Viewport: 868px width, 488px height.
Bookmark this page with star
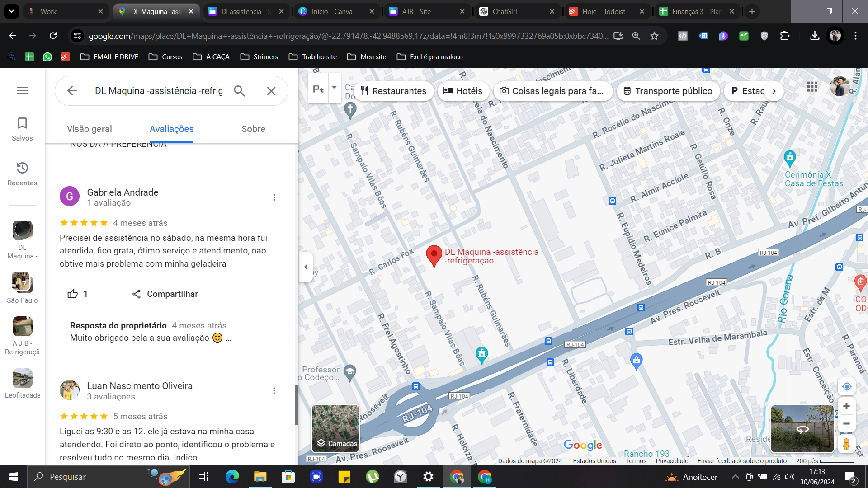[x=654, y=36]
